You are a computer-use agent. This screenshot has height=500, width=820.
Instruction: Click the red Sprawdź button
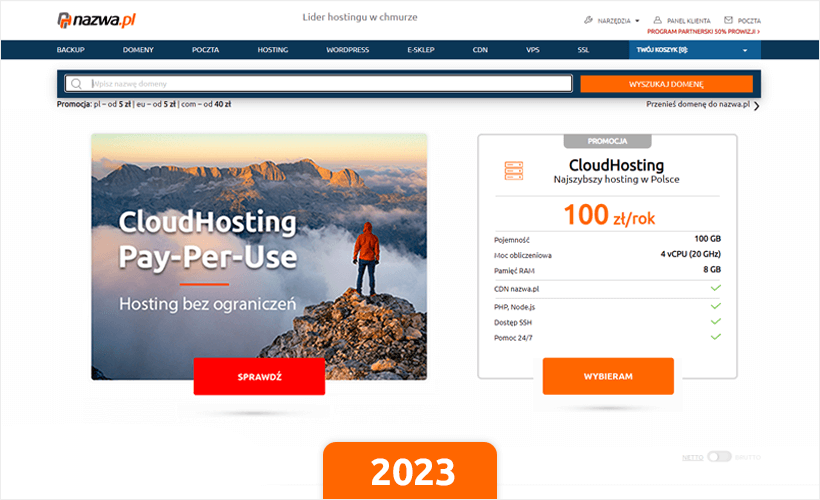point(259,377)
